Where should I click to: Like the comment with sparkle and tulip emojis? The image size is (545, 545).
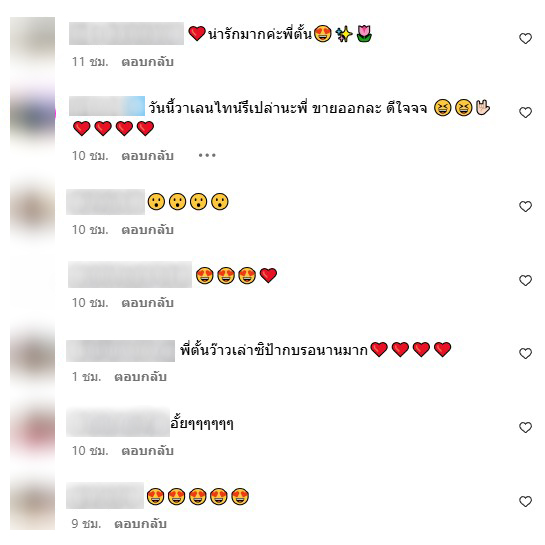tap(525, 38)
